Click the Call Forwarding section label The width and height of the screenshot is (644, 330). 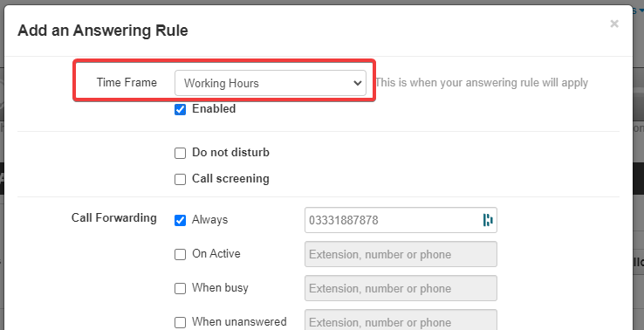click(113, 217)
